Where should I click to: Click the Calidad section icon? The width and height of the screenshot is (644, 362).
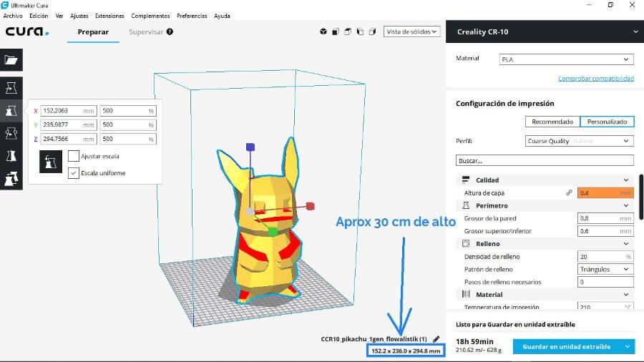pyautogui.click(x=466, y=180)
